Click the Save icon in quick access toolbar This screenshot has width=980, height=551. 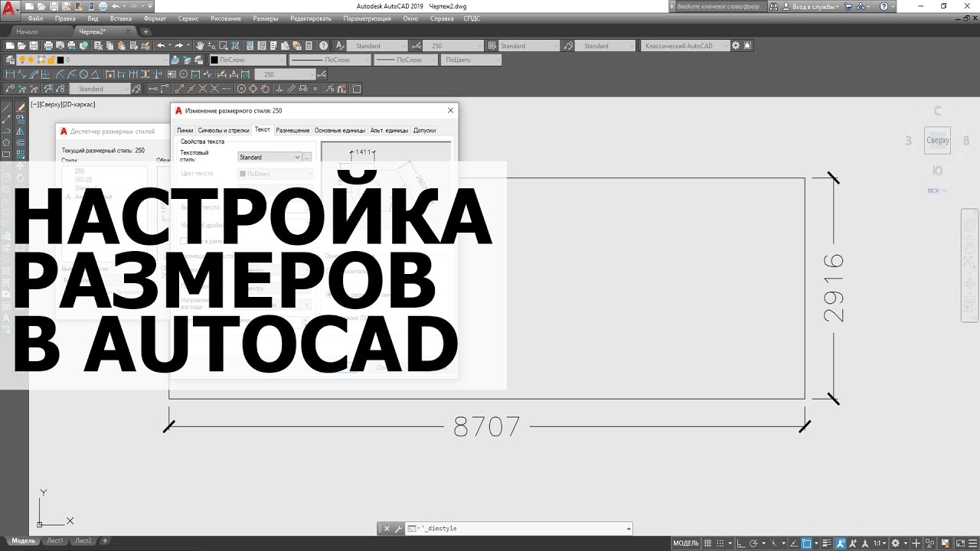tap(53, 6)
